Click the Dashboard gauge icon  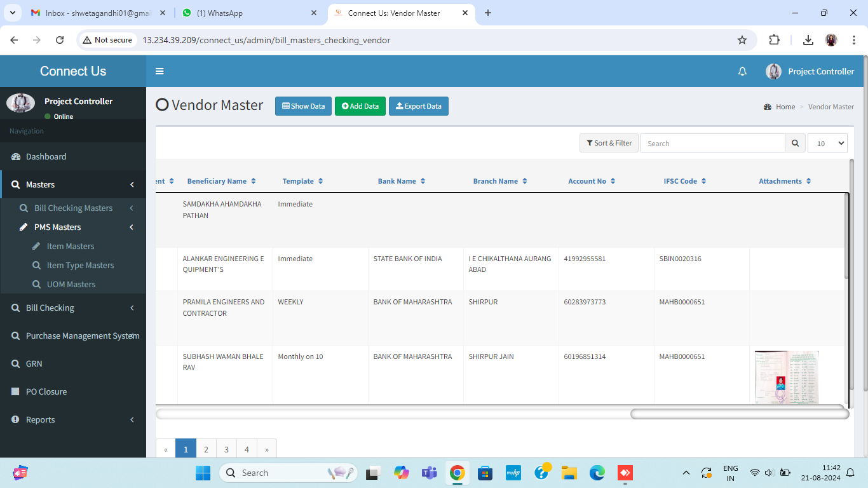tap(16, 156)
